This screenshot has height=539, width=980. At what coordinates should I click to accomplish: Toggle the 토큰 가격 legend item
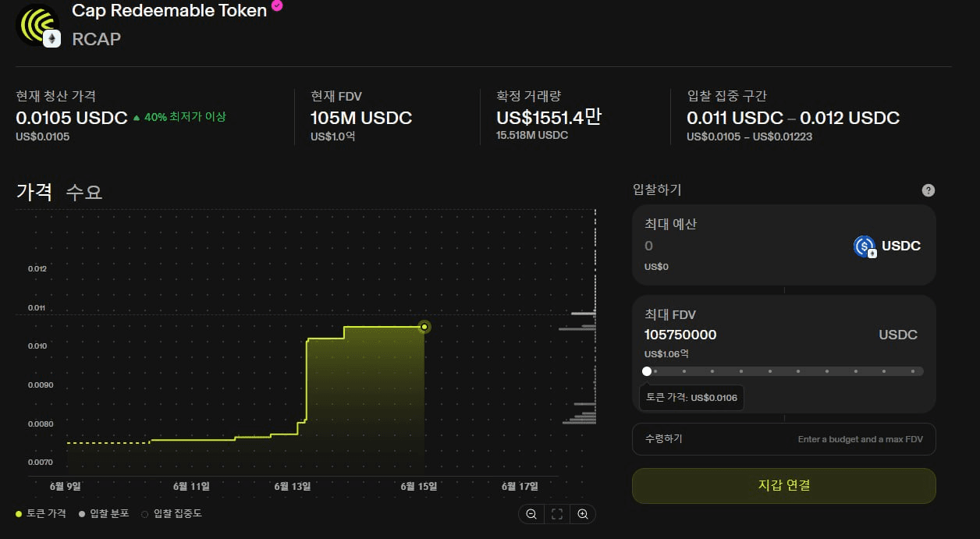(x=42, y=513)
